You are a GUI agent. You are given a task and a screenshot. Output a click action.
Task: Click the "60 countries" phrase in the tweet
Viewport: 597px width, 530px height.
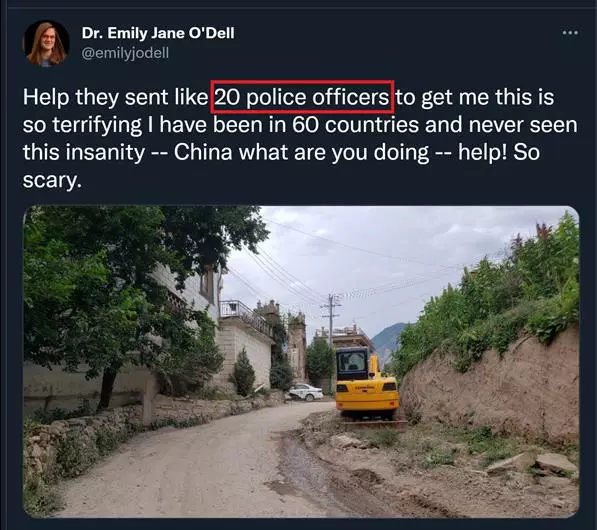[356, 125]
